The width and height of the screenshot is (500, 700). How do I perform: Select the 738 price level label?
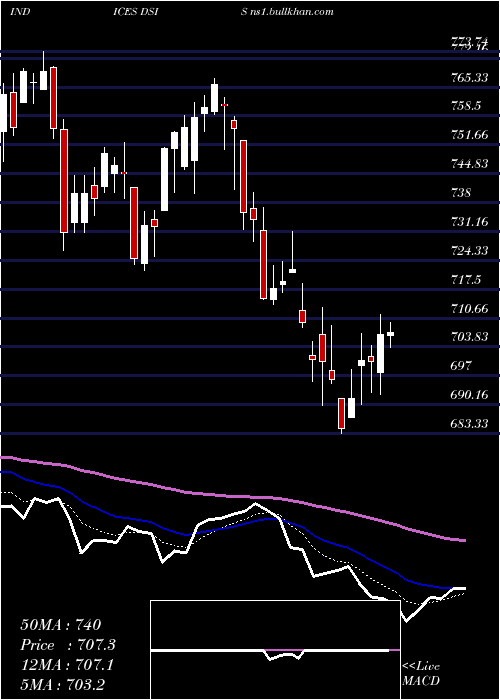pos(461,193)
